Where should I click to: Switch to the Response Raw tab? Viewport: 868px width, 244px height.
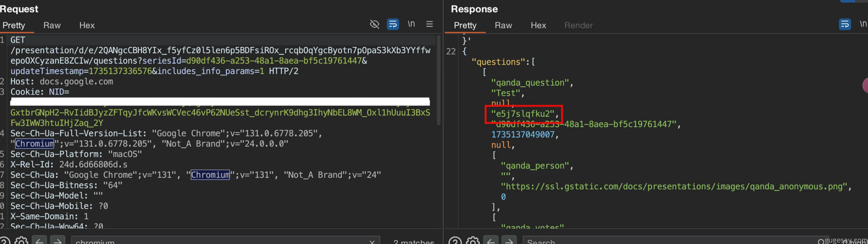coord(503,25)
